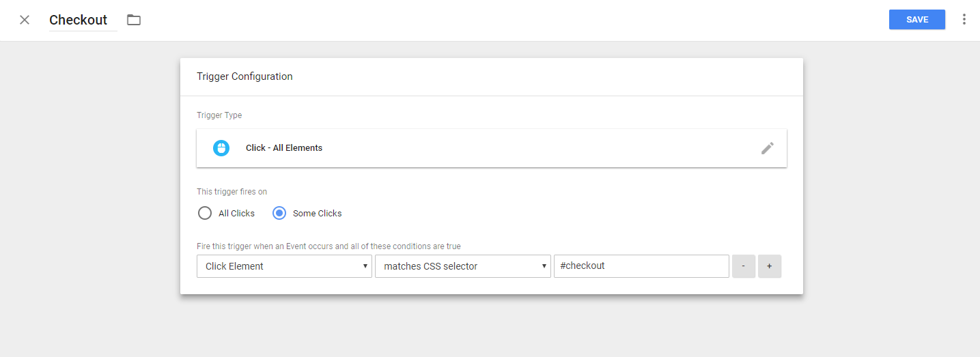The image size is (980, 357).
Task: Click the Trigger Type label
Action: pos(219,115)
